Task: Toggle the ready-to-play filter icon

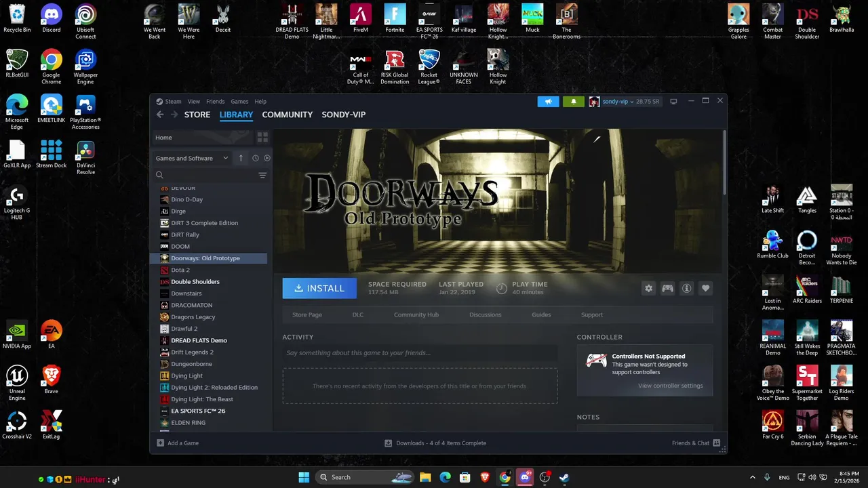Action: pyautogui.click(x=267, y=158)
